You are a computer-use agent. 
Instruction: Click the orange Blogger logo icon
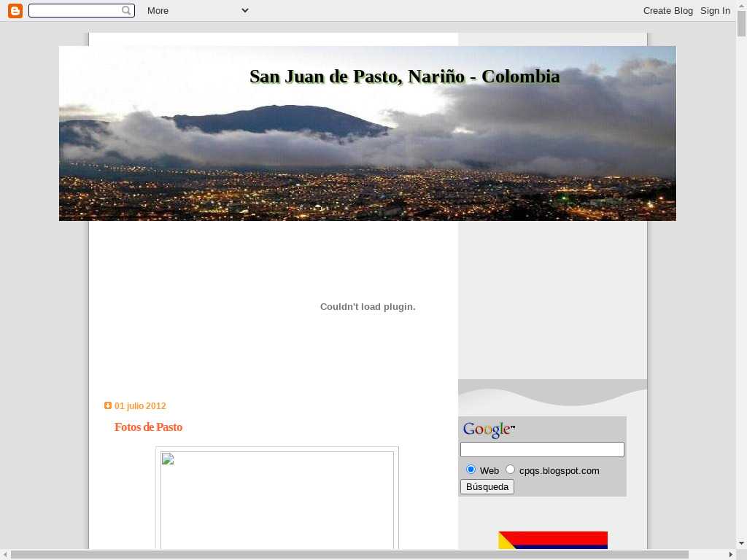point(15,10)
